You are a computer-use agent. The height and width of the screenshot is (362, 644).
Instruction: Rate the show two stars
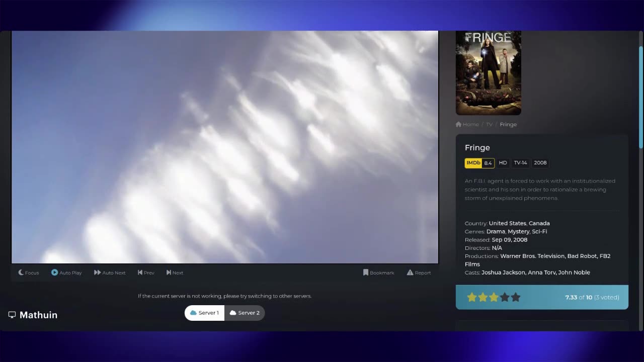click(x=483, y=297)
